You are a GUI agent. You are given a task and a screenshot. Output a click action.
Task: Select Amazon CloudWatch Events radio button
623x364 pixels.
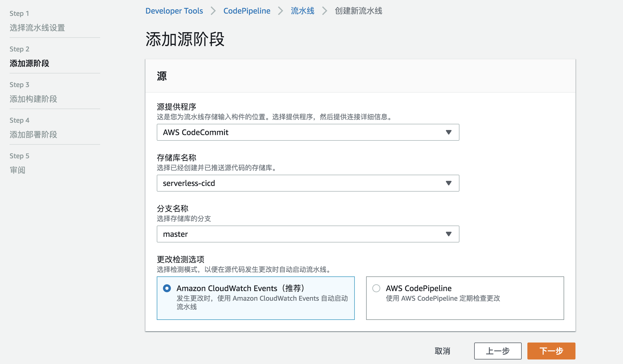pos(167,288)
